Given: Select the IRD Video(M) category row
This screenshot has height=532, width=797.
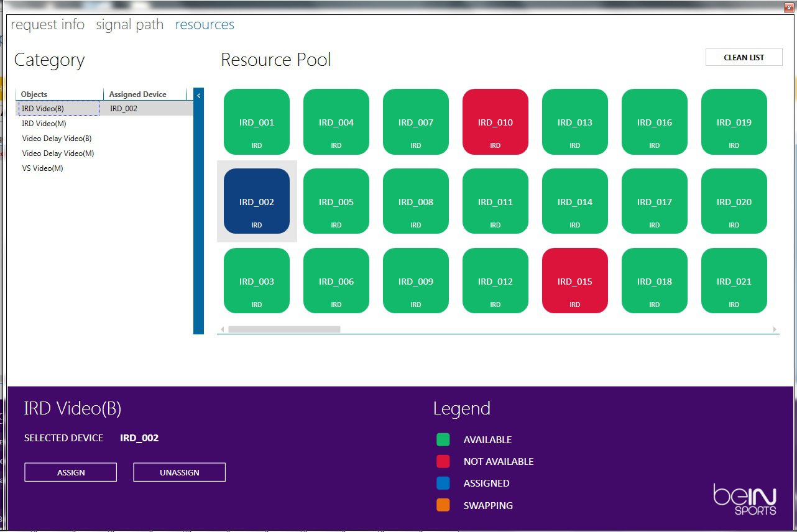Looking at the screenshot, I should tap(104, 123).
